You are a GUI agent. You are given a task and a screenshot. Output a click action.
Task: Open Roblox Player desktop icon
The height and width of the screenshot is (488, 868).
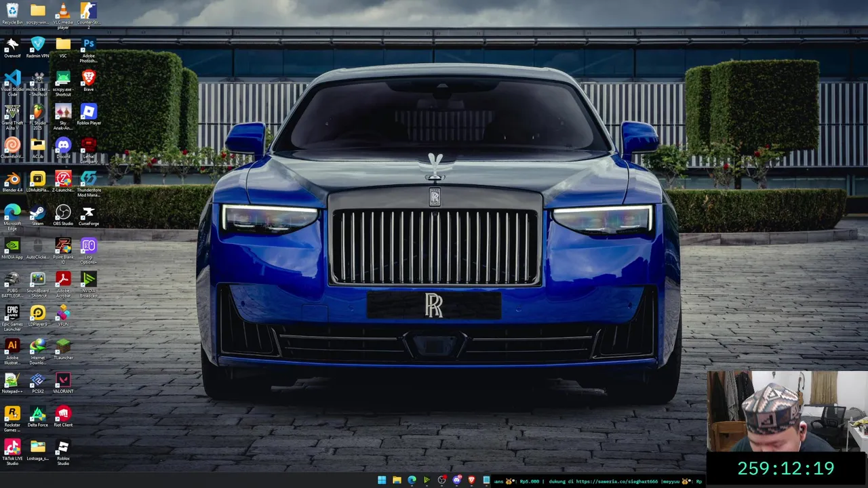[x=88, y=114]
